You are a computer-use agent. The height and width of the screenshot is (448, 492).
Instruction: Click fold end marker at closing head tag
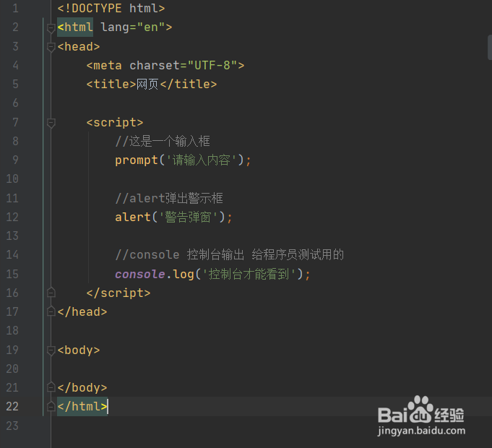pyautogui.click(x=51, y=311)
